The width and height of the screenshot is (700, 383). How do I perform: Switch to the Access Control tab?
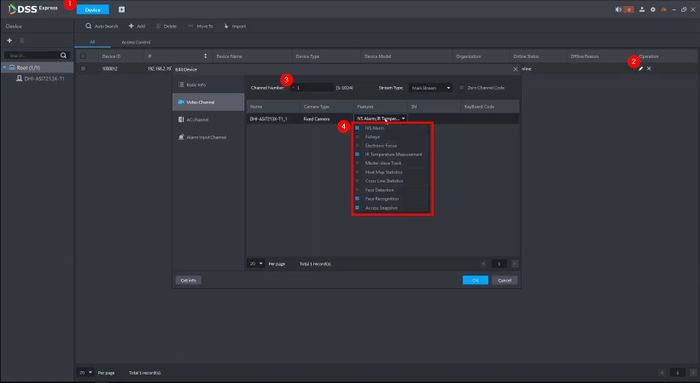point(136,42)
